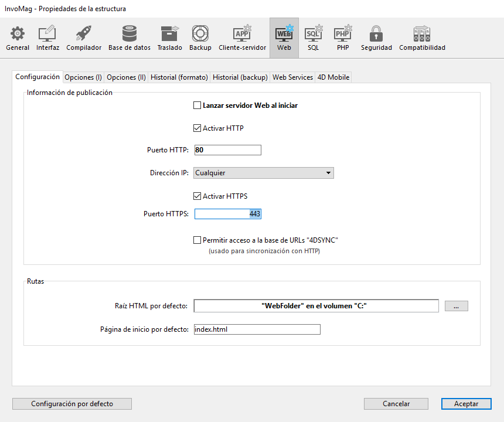Viewport: 504px width, 422px height.
Task: Toggle the Activar HTTPS checkbox
Action: [x=197, y=196]
